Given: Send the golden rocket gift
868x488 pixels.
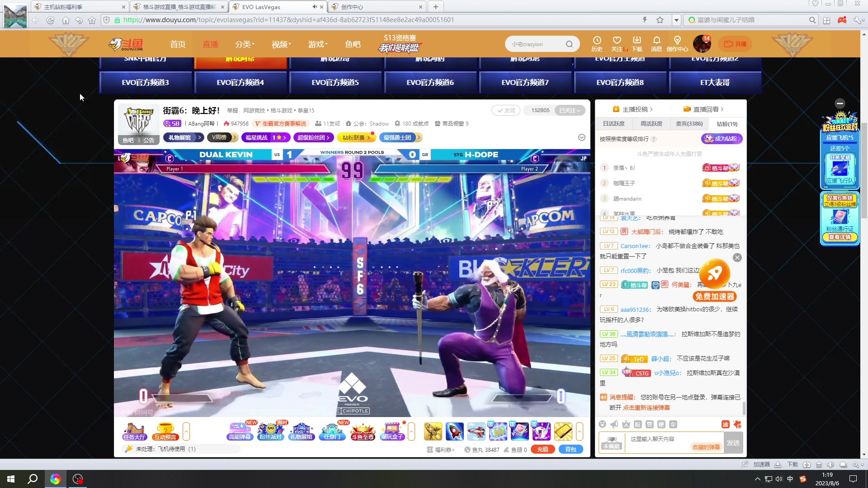Looking at the screenshot, I should click(433, 432).
